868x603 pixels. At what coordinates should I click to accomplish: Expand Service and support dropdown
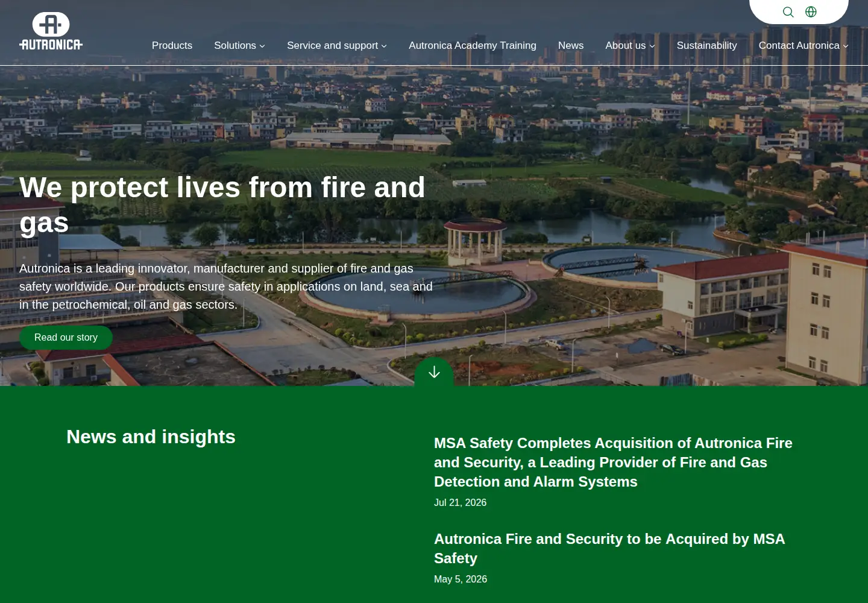pyautogui.click(x=337, y=45)
